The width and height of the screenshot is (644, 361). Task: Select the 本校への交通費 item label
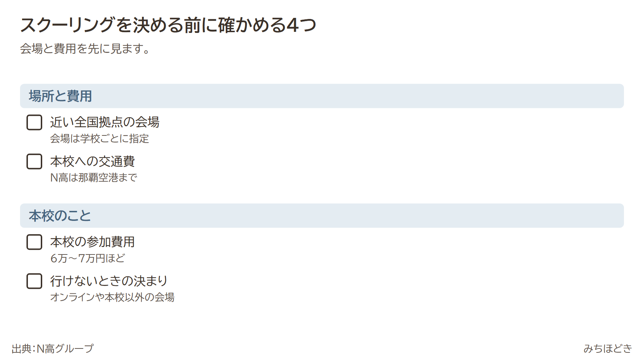[x=92, y=162]
